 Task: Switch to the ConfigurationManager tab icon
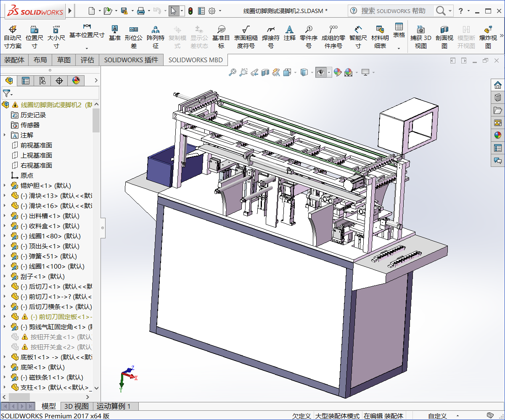pyautogui.click(x=42, y=81)
